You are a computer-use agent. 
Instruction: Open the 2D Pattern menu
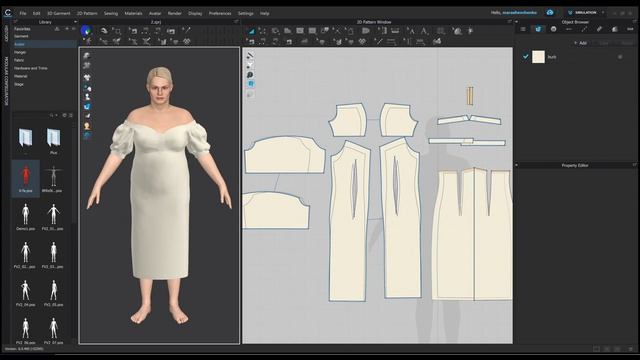pyautogui.click(x=87, y=13)
